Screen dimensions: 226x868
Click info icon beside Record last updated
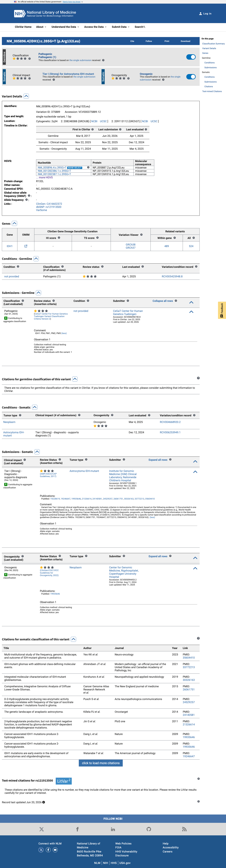(43, 802)
